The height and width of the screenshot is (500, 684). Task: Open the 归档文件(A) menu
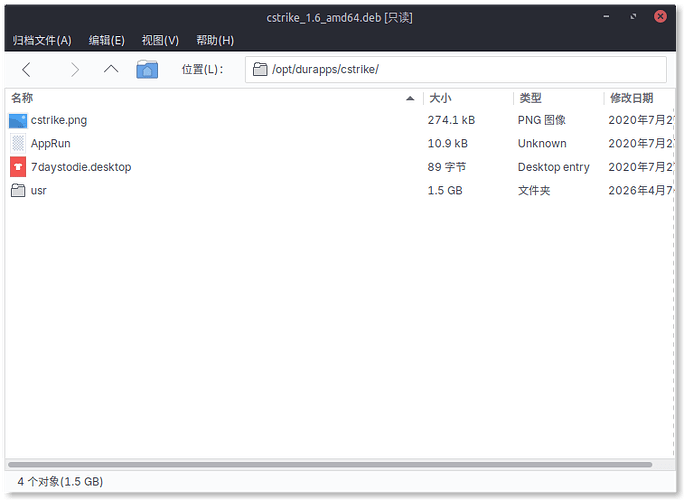42,40
